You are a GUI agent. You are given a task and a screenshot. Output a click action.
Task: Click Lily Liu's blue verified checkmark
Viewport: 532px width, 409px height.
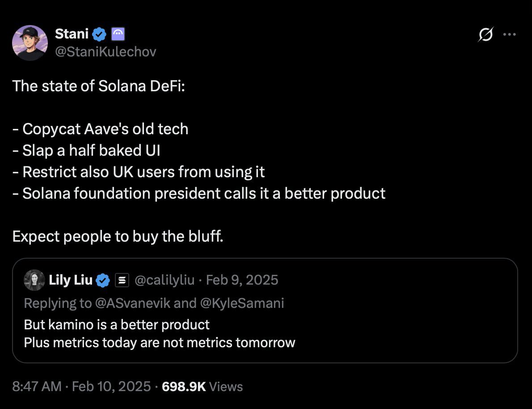pos(103,281)
